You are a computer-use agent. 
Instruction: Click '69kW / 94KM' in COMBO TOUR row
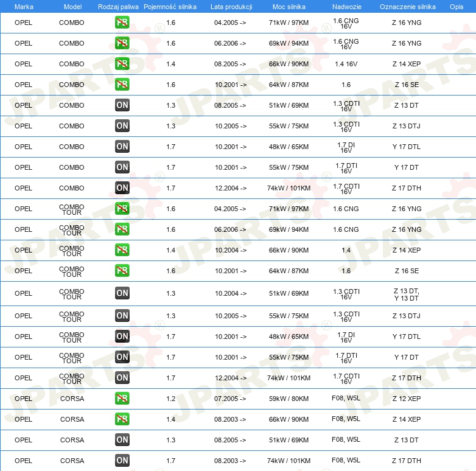click(x=289, y=229)
